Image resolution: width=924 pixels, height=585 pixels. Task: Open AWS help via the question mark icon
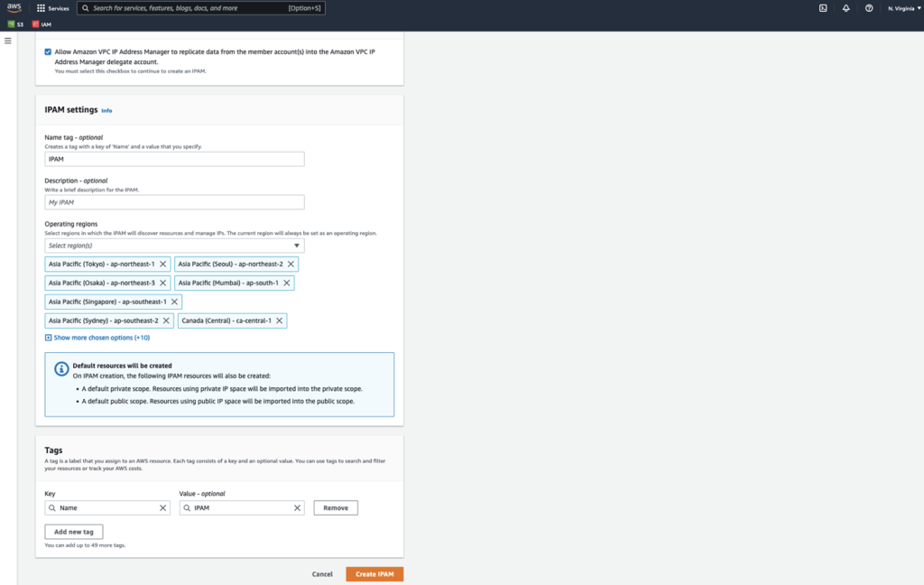(x=868, y=8)
